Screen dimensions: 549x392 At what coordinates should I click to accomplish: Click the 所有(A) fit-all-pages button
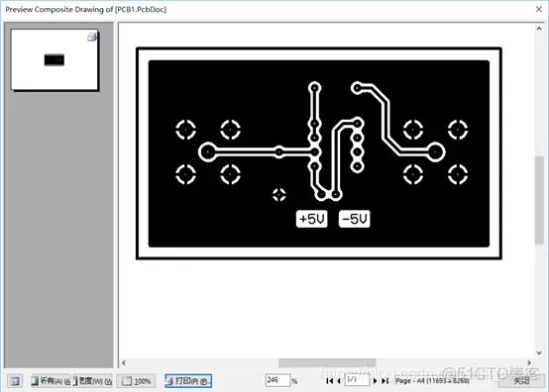[51, 381]
